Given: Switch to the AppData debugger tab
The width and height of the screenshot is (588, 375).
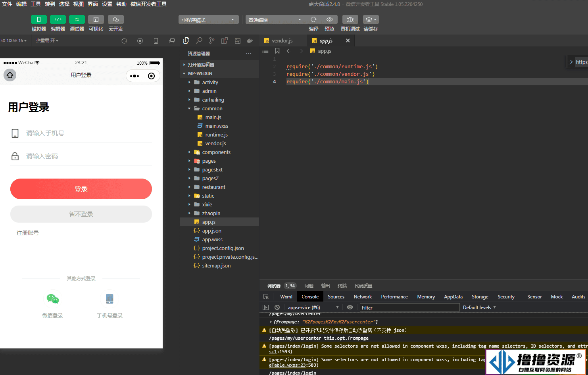Looking at the screenshot, I should 453,296.
